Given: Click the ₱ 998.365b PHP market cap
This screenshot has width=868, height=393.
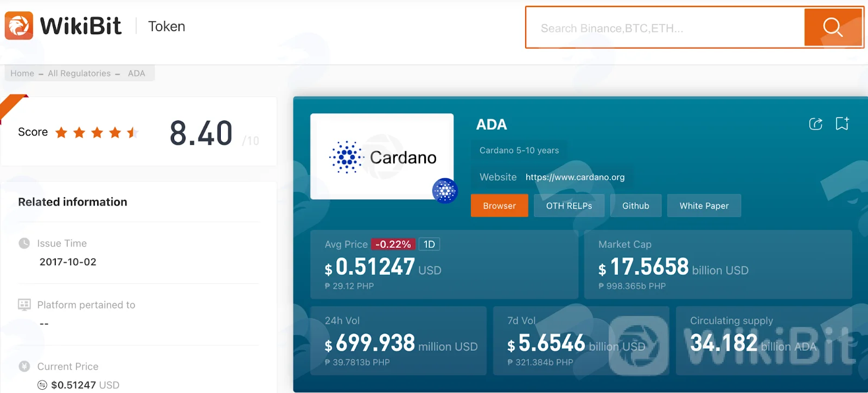Looking at the screenshot, I should click(632, 286).
